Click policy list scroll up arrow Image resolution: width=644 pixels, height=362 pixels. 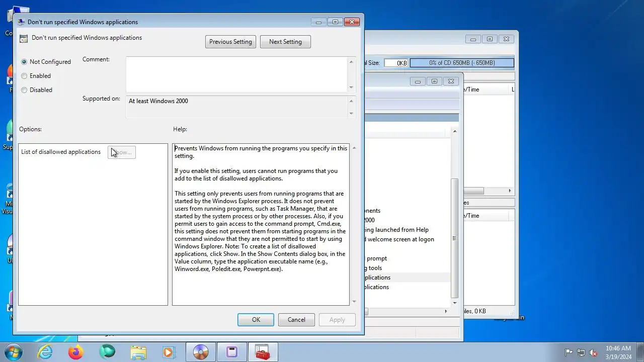(455, 131)
